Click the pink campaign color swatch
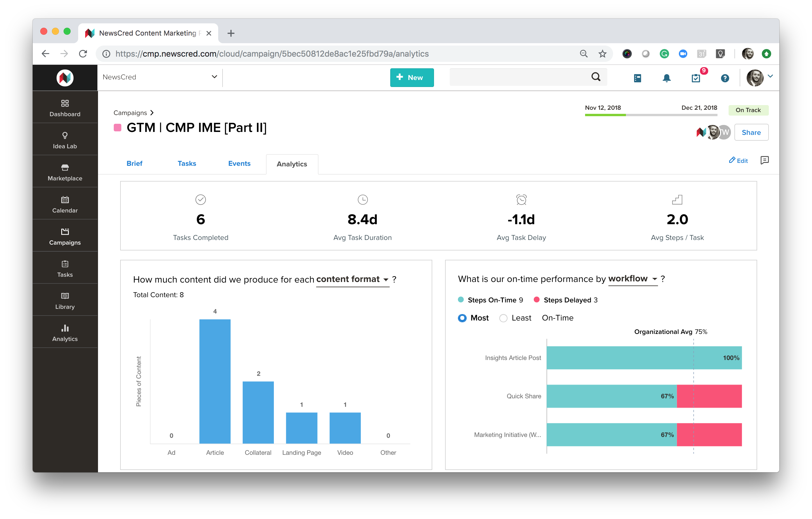This screenshot has width=812, height=519. click(118, 128)
